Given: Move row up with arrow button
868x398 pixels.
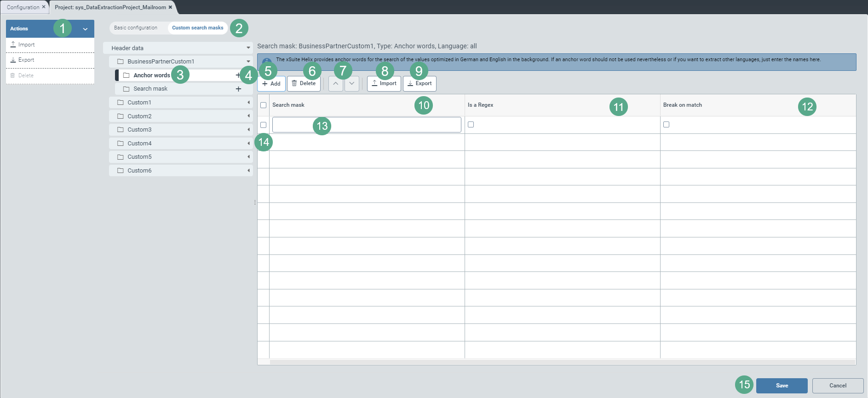Looking at the screenshot, I should pyautogui.click(x=336, y=84).
